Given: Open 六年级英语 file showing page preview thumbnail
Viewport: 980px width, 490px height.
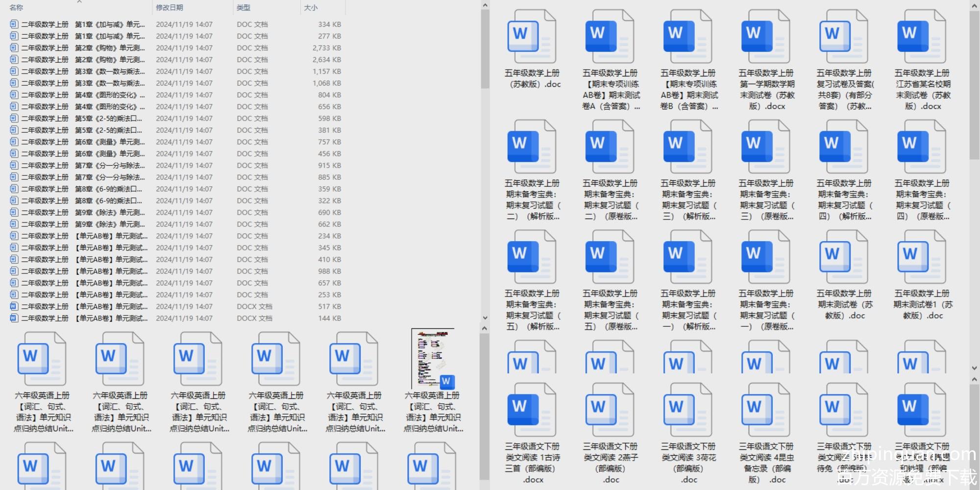Looking at the screenshot, I should click(433, 359).
